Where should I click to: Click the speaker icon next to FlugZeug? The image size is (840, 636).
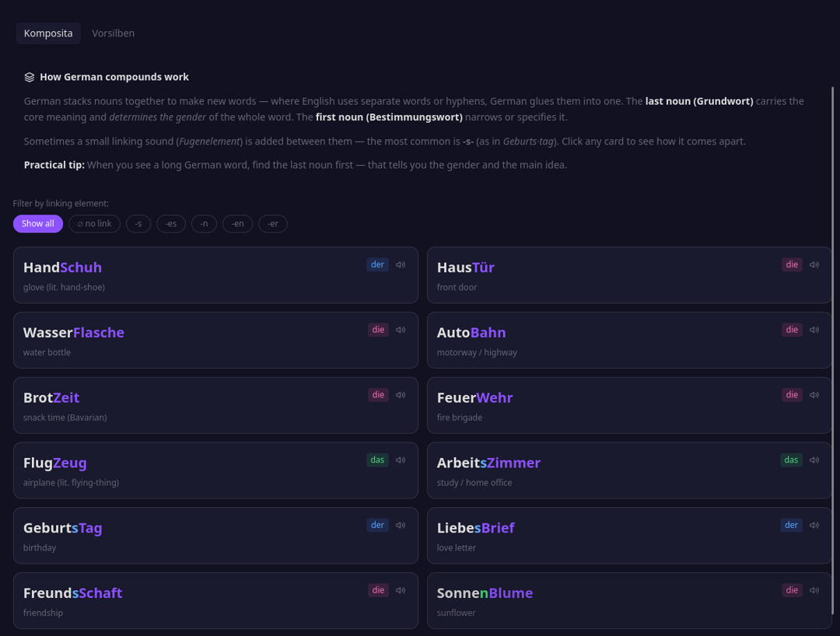pyautogui.click(x=400, y=460)
